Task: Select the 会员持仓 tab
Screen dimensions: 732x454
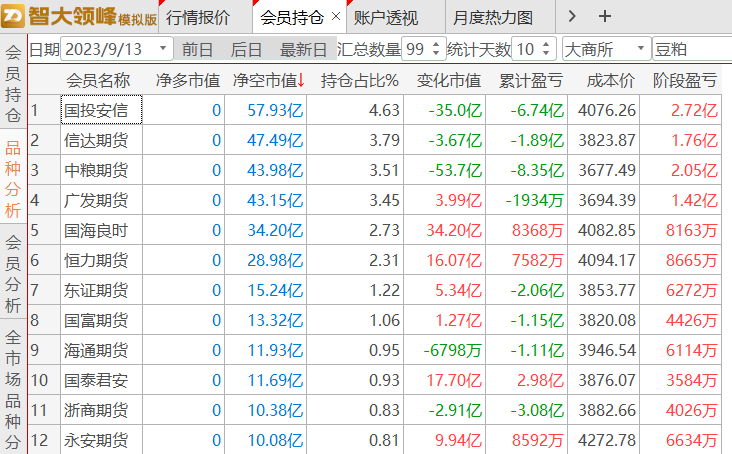Action: tap(292, 18)
